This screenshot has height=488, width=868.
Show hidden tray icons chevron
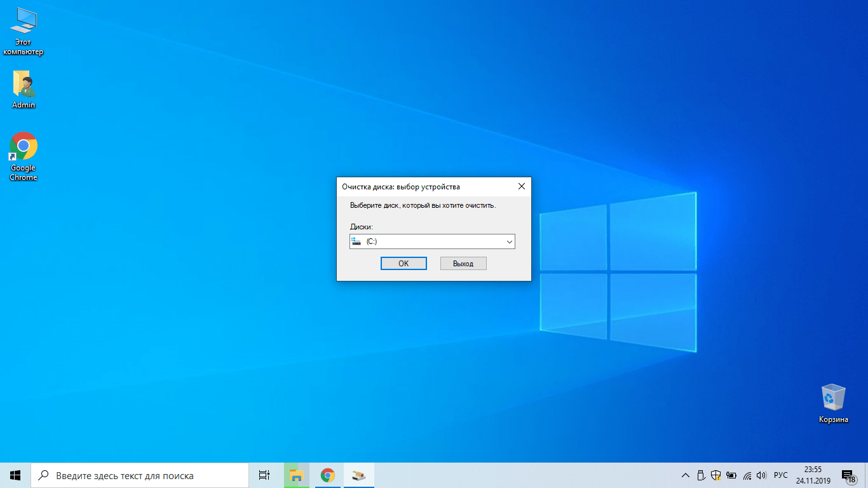tap(685, 475)
